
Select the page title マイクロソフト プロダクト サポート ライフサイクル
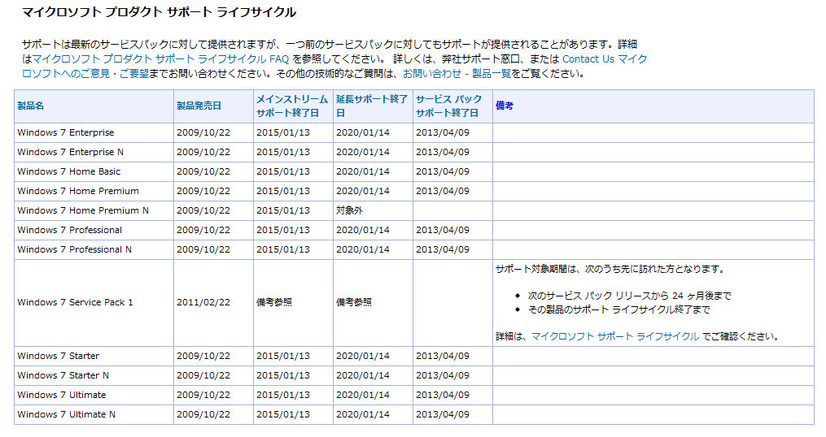(159, 12)
